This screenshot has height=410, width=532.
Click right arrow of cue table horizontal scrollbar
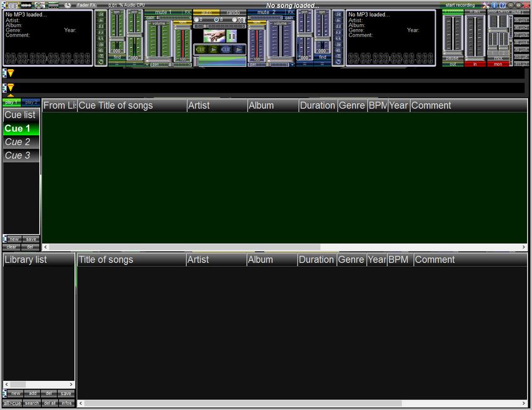(523, 247)
